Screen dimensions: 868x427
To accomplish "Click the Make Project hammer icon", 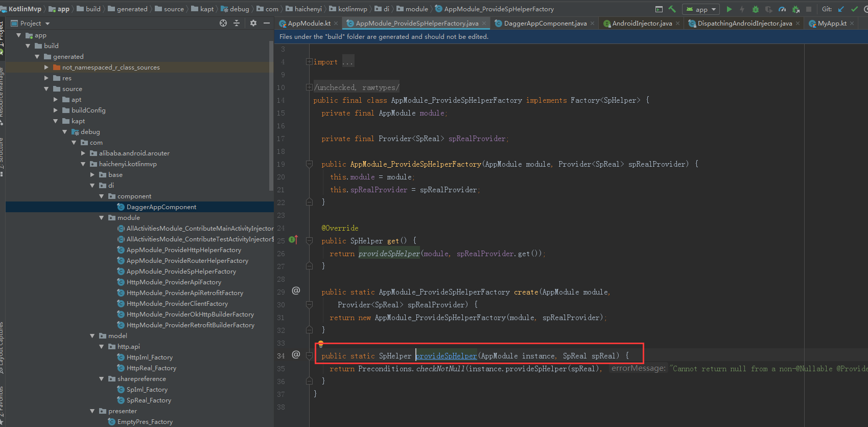I will pyautogui.click(x=672, y=9).
